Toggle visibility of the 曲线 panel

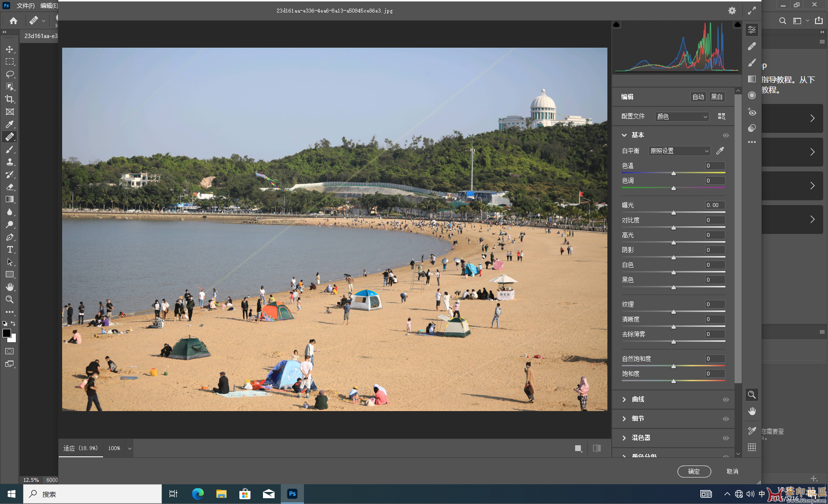click(725, 400)
